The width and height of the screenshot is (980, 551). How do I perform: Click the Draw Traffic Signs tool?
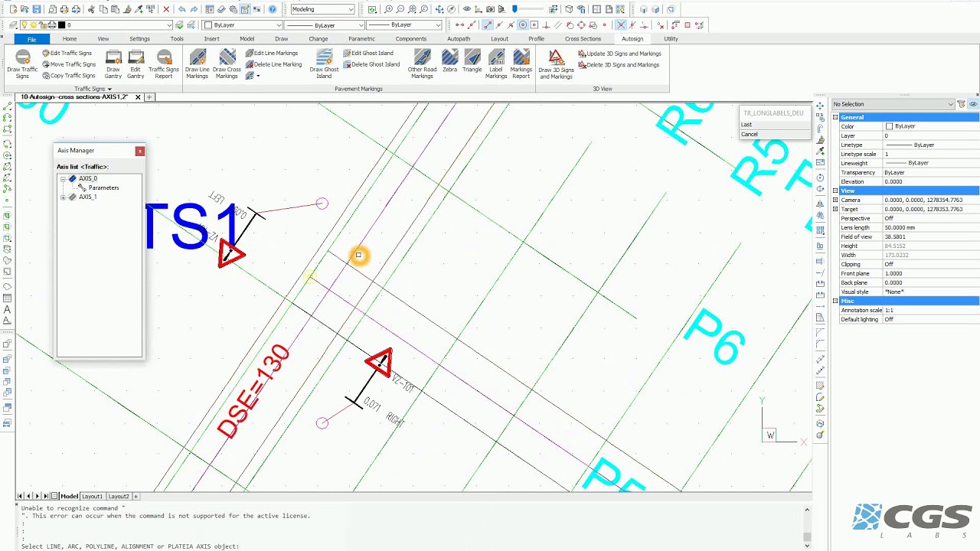[22, 64]
